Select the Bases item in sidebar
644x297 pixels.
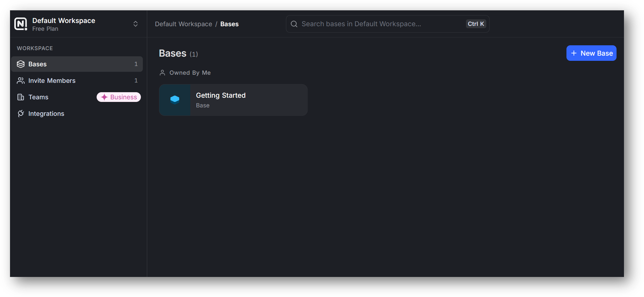[x=77, y=64]
